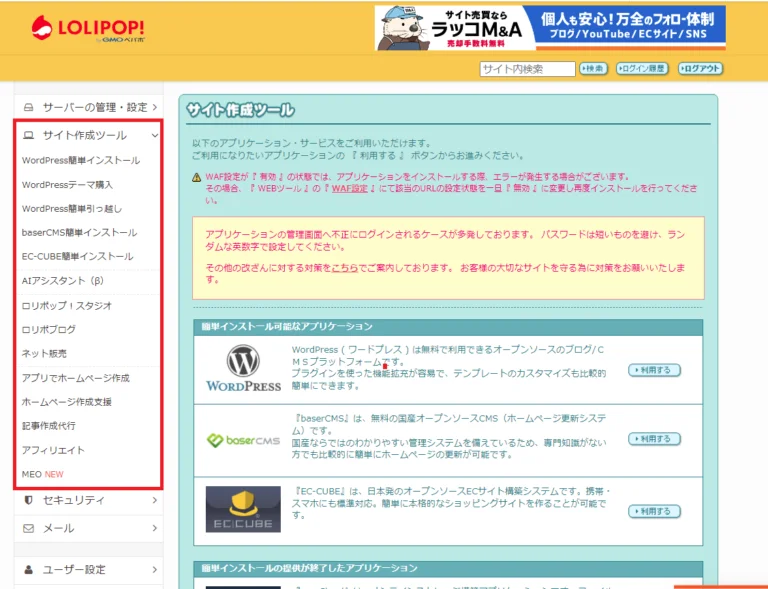
Task: Open MEO NEW menu item
Action: [x=43, y=474]
